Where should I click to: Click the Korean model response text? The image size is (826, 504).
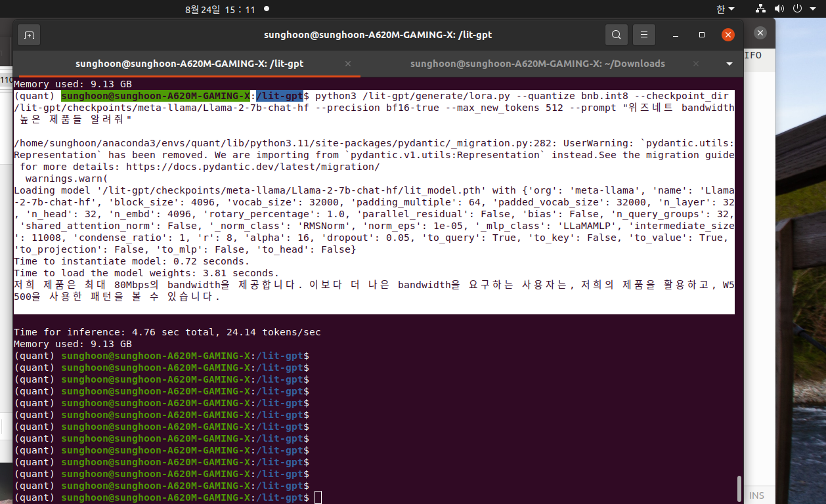[374, 291]
